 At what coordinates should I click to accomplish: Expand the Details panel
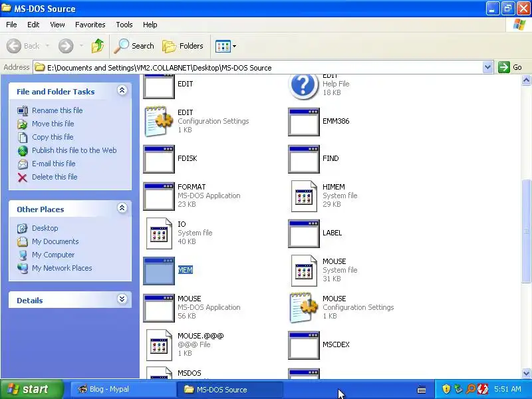122,299
